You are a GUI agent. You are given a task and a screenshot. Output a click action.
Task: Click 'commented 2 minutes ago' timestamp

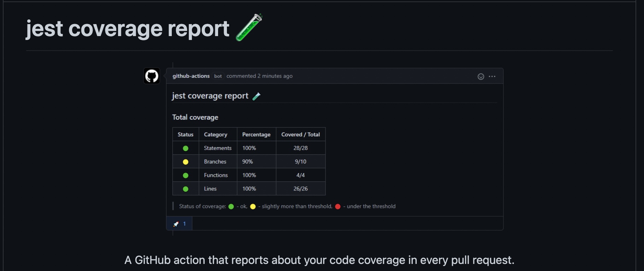point(259,76)
